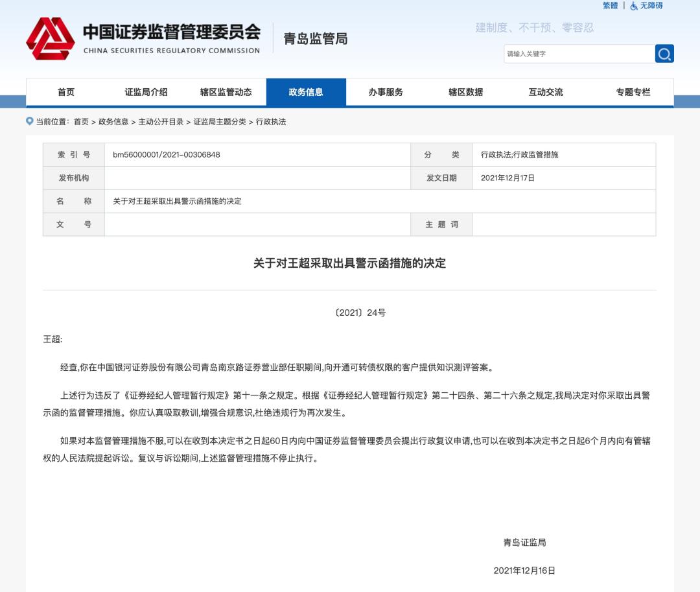Go to 辖区监管动态 in navigation
The height and width of the screenshot is (592, 700).
point(224,91)
